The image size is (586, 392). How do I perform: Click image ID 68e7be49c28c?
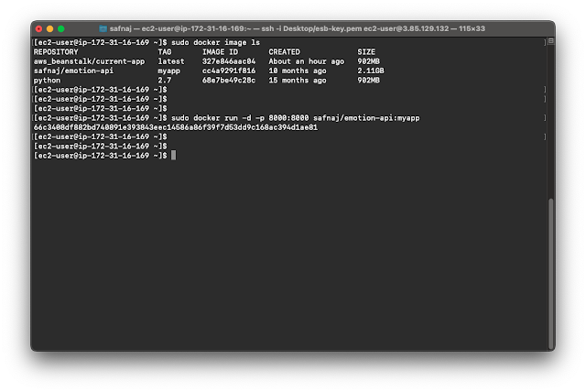[229, 81]
